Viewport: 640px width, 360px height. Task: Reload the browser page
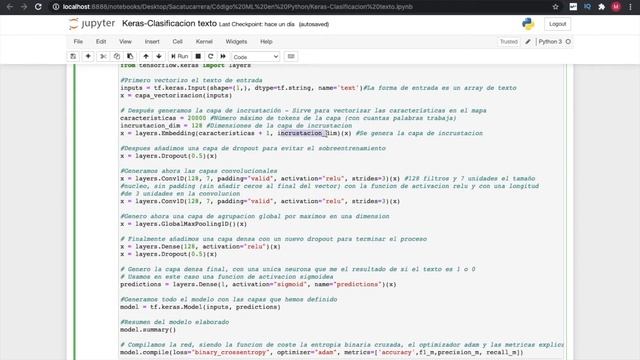pyautogui.click(x=38, y=7)
